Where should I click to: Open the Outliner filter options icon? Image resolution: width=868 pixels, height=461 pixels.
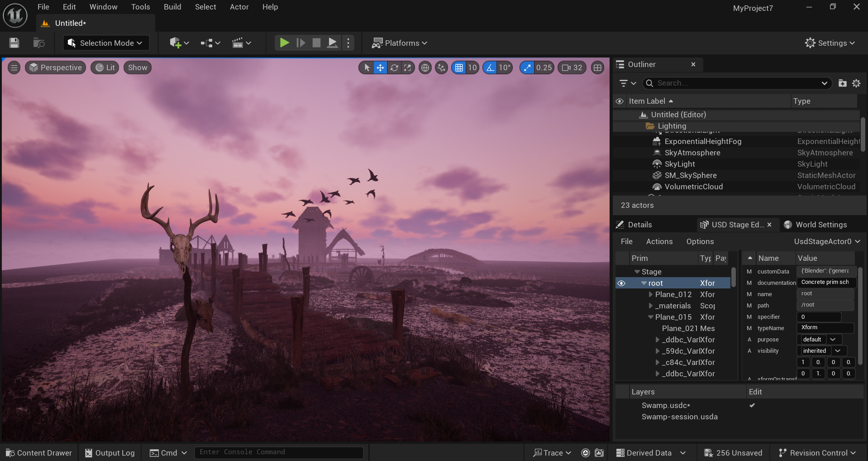pos(627,83)
